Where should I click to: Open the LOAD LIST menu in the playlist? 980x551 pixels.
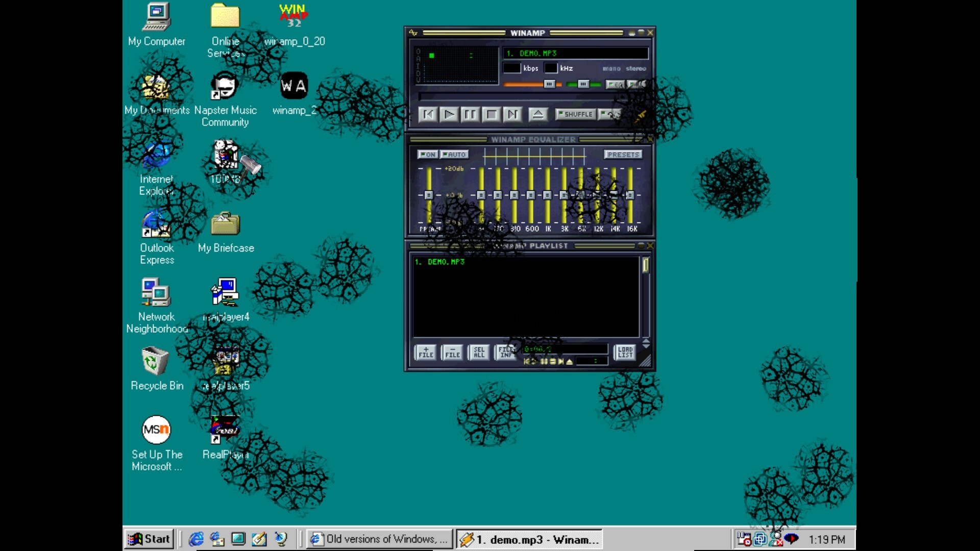tap(625, 352)
